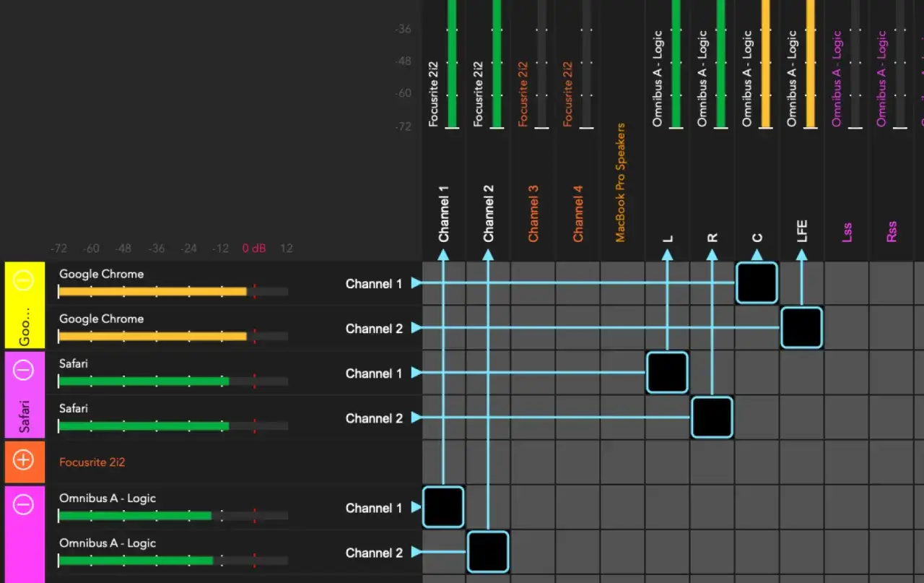Screen dimensions: 924x583
Task: Remove Chrome Channel 1 to C routing node
Action: (757, 282)
